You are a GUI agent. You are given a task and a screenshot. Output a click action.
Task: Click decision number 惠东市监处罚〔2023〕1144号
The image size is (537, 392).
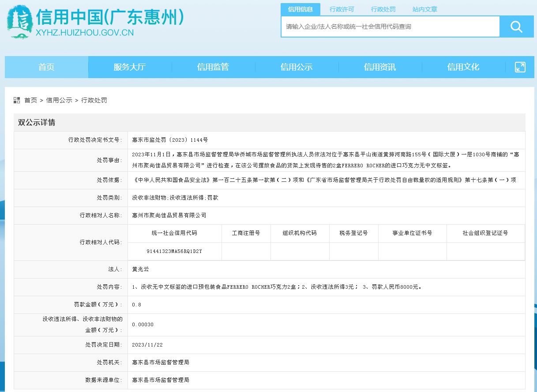coord(170,140)
